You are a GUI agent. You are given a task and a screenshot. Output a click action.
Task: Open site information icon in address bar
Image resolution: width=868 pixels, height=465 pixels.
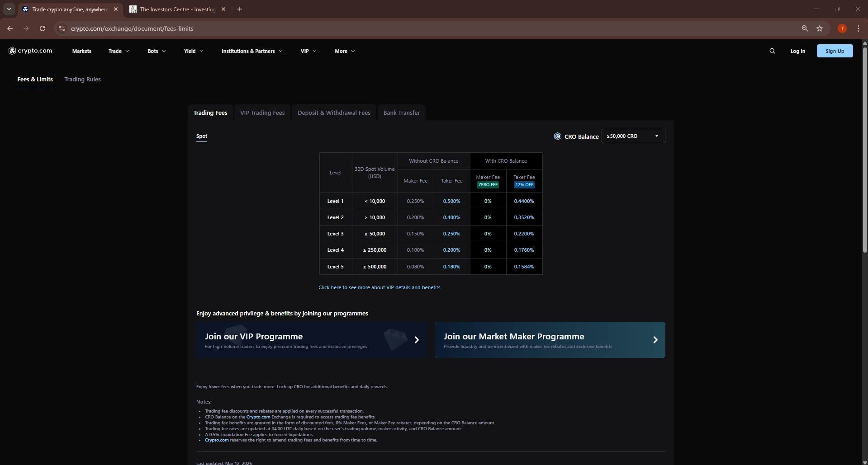[62, 28]
